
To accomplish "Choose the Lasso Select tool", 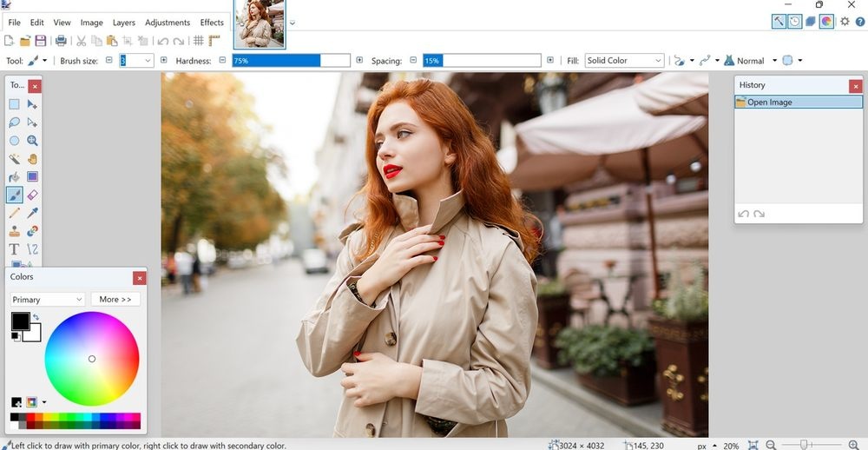I will (x=15, y=122).
